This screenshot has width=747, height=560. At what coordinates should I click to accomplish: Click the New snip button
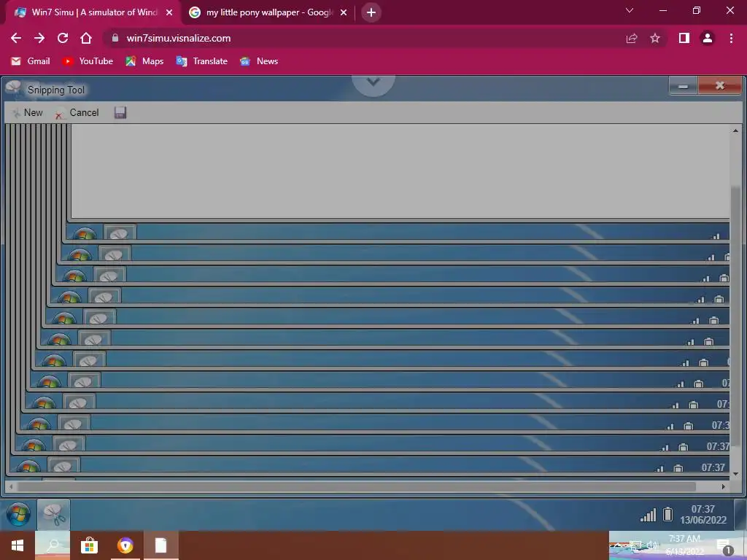point(28,113)
